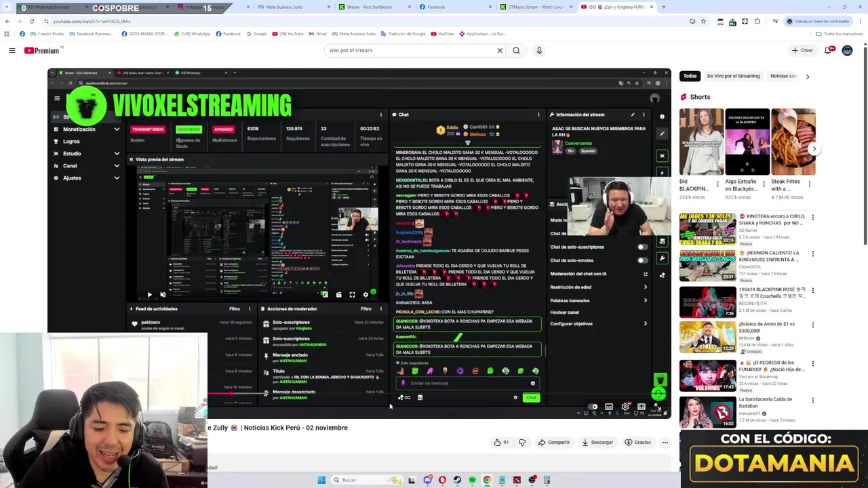The height and width of the screenshot is (488, 868).
Task: Open Opera browser from the taskbar
Action: (x=442, y=480)
